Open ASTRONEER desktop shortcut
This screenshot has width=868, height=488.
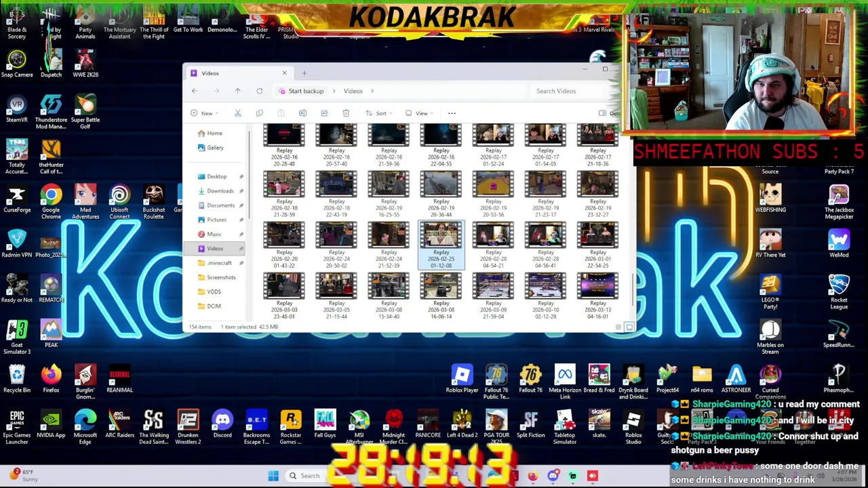[x=736, y=379]
